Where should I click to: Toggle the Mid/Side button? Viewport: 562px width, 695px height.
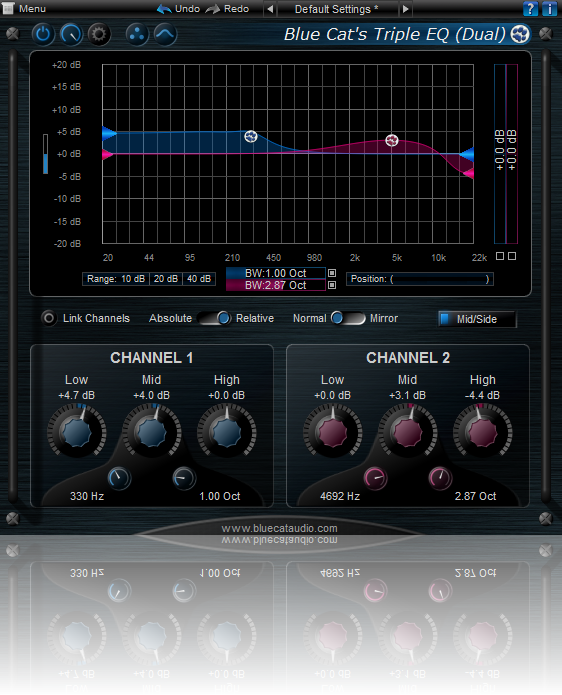(x=477, y=319)
